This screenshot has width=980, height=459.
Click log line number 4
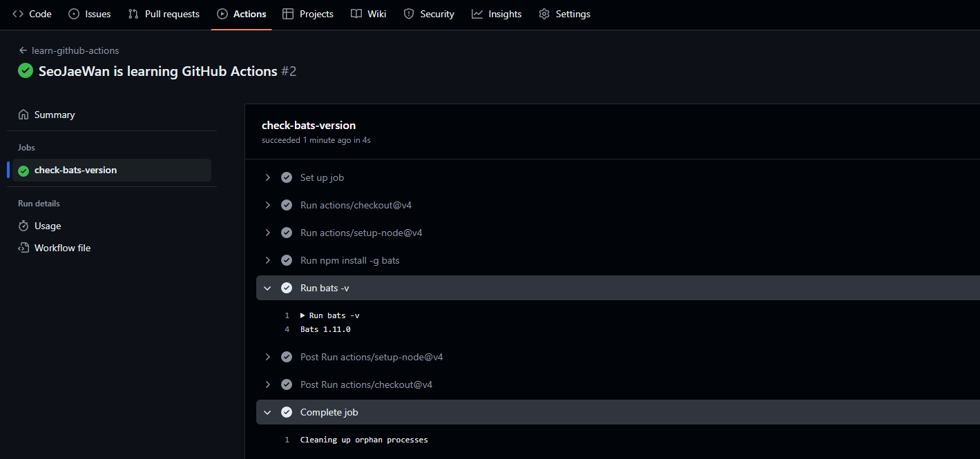pos(287,329)
